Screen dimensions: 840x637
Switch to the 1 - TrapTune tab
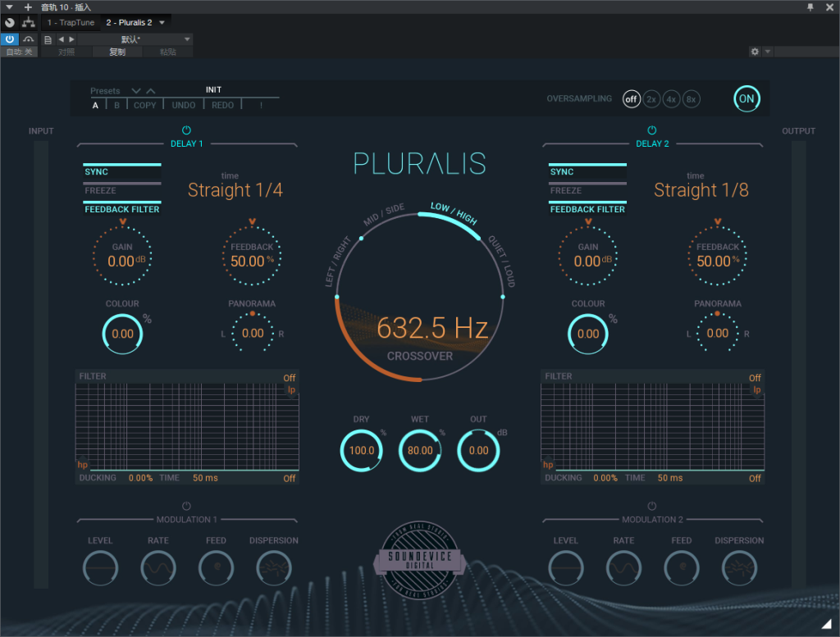71,22
